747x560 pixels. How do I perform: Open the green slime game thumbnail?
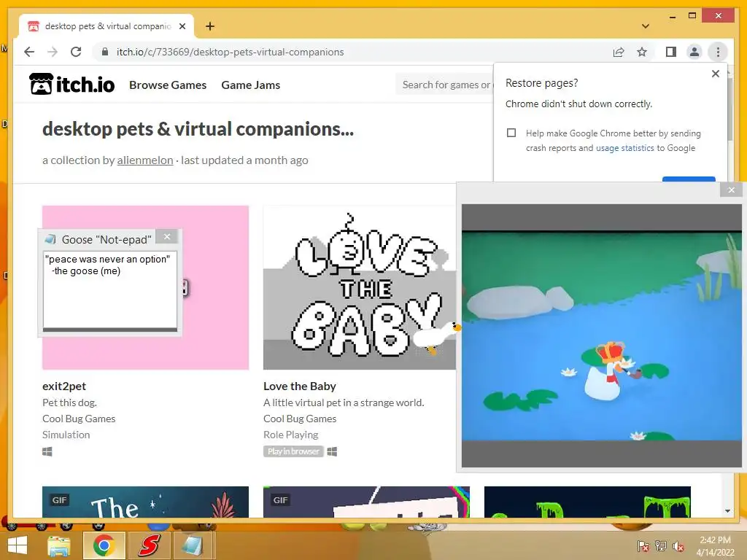tap(587, 502)
